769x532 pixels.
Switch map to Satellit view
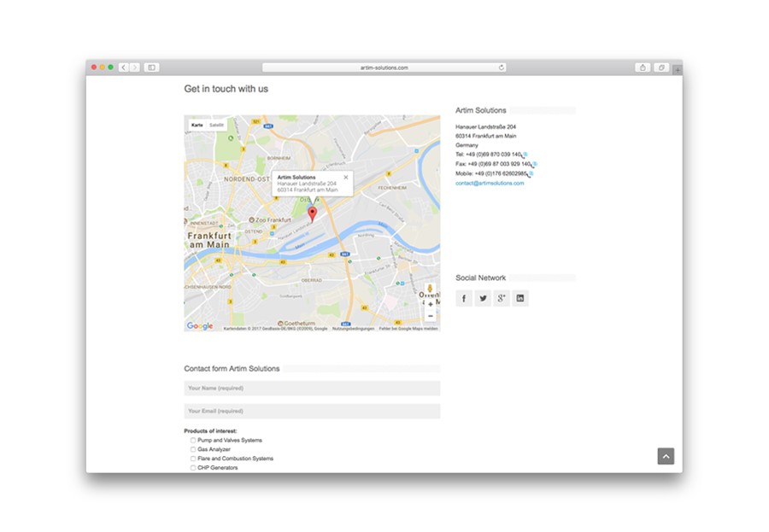click(x=217, y=125)
